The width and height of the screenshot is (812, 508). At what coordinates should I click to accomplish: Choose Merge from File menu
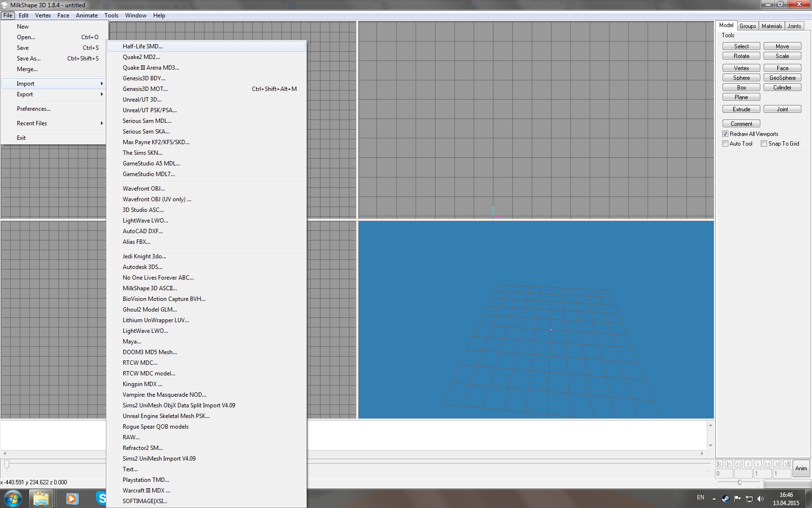pos(54,69)
